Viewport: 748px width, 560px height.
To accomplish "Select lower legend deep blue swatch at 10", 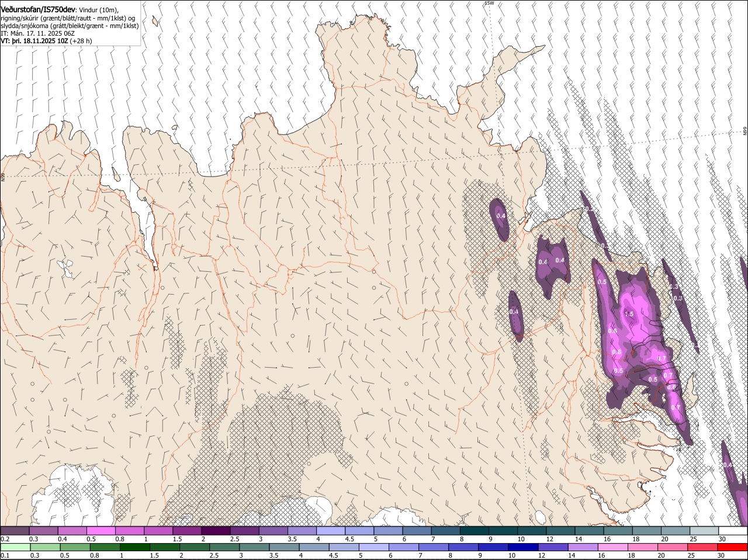I will click(524, 547).
